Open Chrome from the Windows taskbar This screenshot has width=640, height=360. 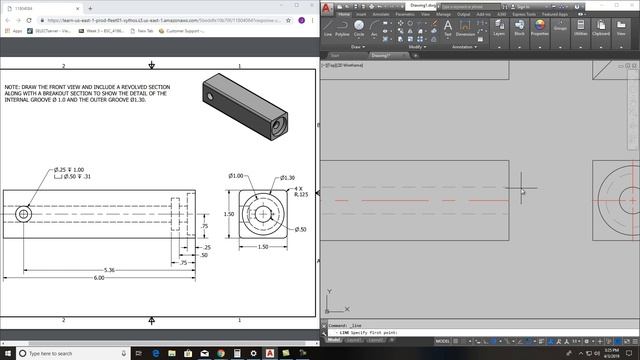(x=221, y=353)
